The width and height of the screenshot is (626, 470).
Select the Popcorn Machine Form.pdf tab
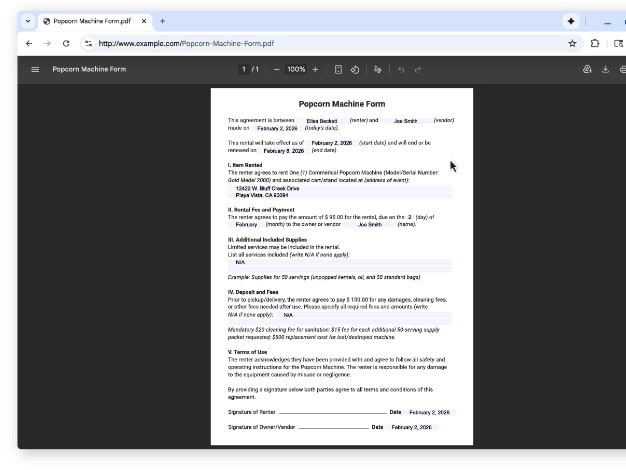click(90, 20)
